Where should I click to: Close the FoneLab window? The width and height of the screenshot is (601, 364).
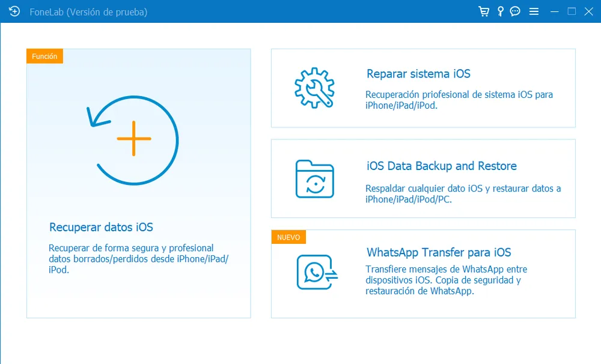[589, 11]
